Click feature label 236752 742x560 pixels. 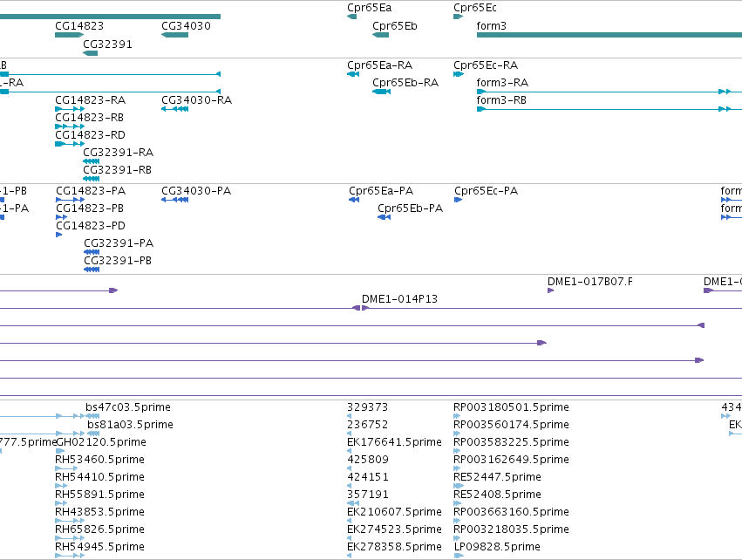tap(368, 425)
